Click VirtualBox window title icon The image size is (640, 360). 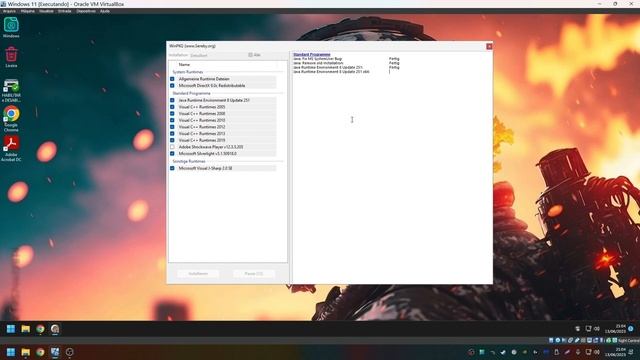click(3, 4)
